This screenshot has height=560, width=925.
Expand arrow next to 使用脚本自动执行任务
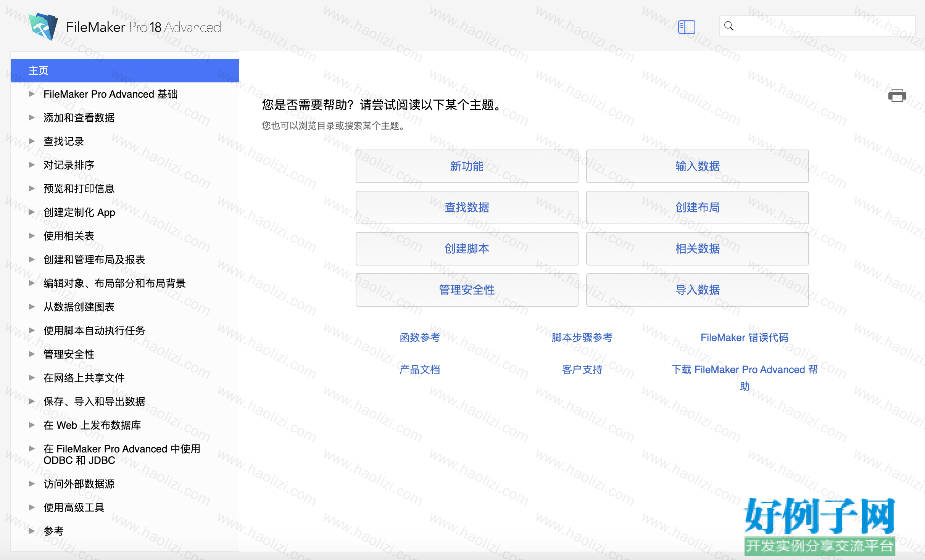click(x=32, y=330)
